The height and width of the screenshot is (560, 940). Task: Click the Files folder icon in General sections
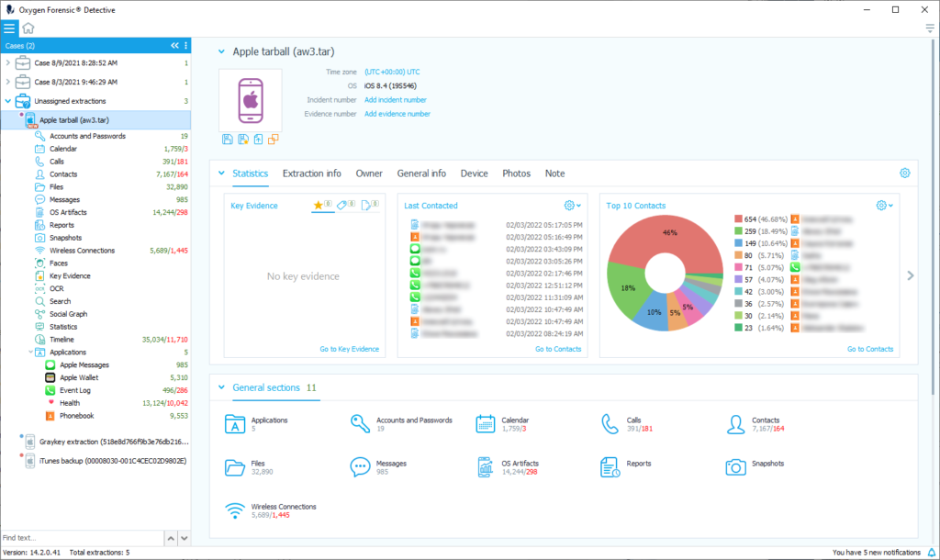pos(234,467)
